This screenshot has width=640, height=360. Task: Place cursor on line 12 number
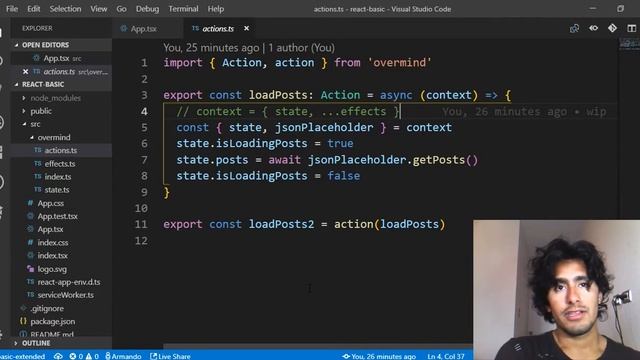coord(141,241)
